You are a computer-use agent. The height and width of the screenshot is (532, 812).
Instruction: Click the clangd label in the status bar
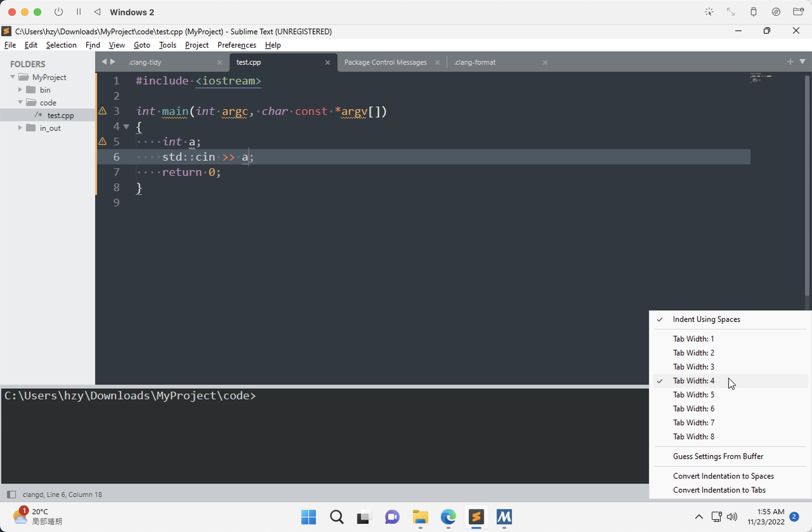(x=31, y=494)
